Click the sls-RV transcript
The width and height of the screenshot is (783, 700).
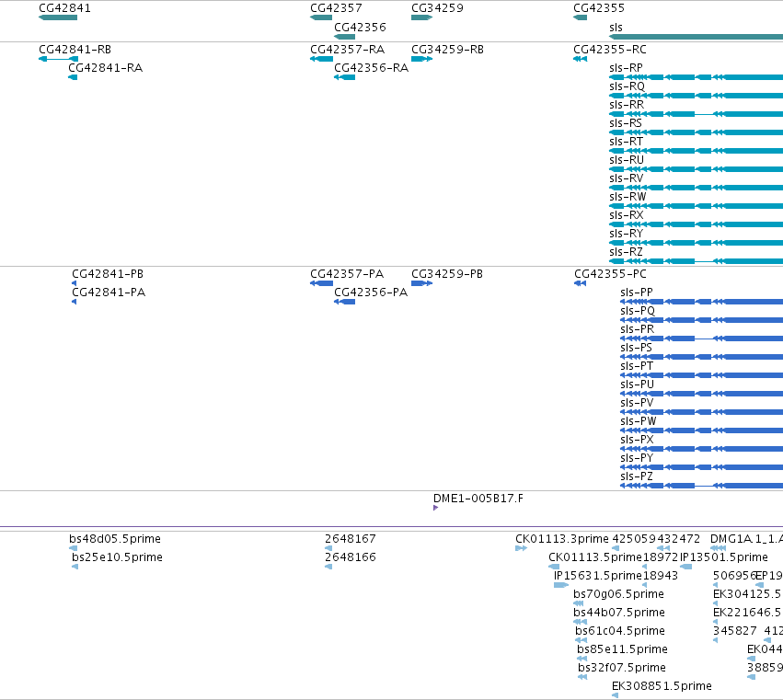697,189
